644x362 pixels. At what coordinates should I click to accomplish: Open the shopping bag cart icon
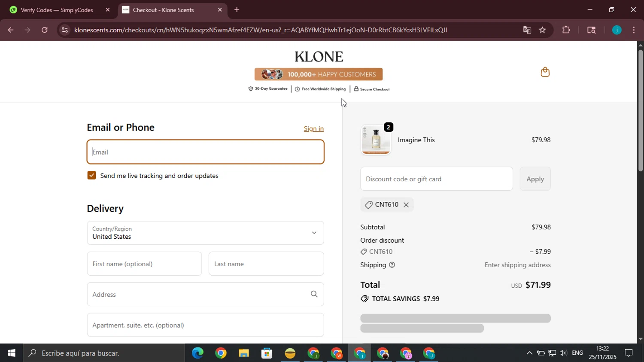pyautogui.click(x=545, y=72)
